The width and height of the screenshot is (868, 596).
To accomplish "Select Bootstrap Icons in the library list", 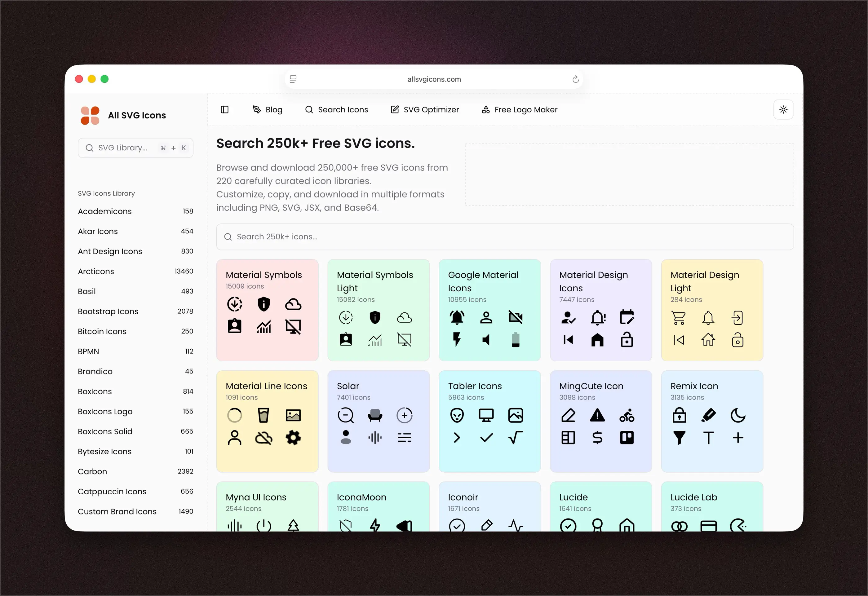I will coord(108,311).
